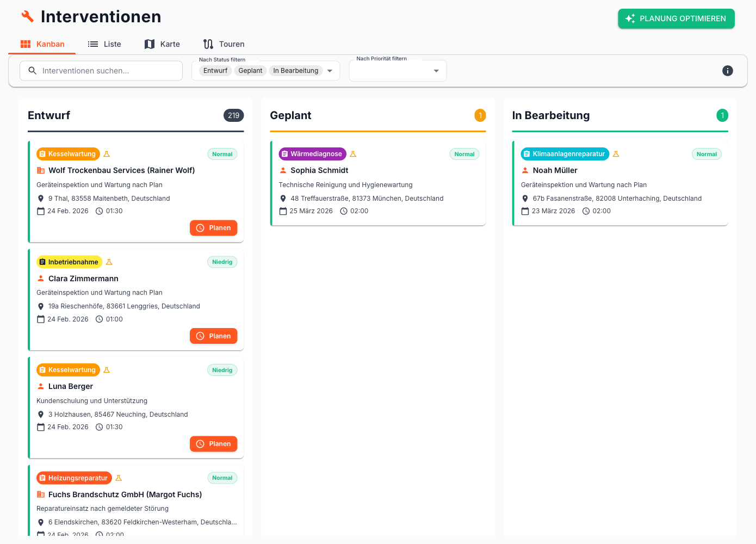Click the info icon in filter bar
The width and height of the screenshot is (756, 544).
click(727, 71)
